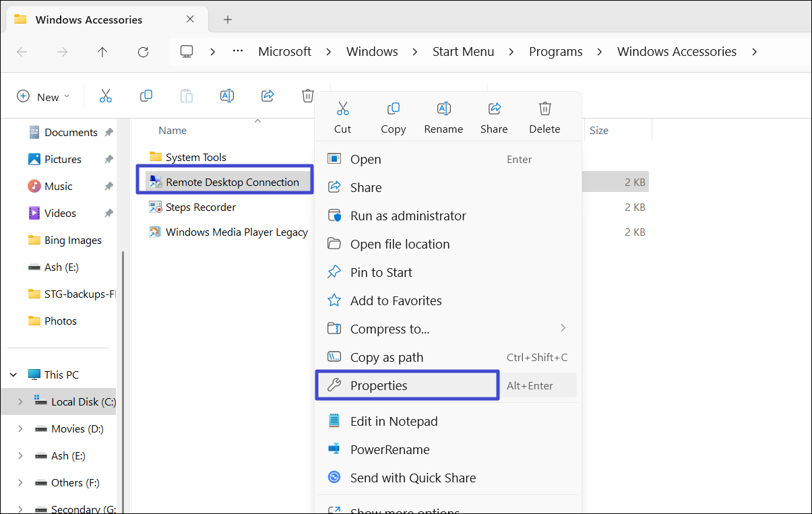The height and width of the screenshot is (514, 812).
Task: Click the refresh button in navigation bar
Action: click(x=143, y=52)
